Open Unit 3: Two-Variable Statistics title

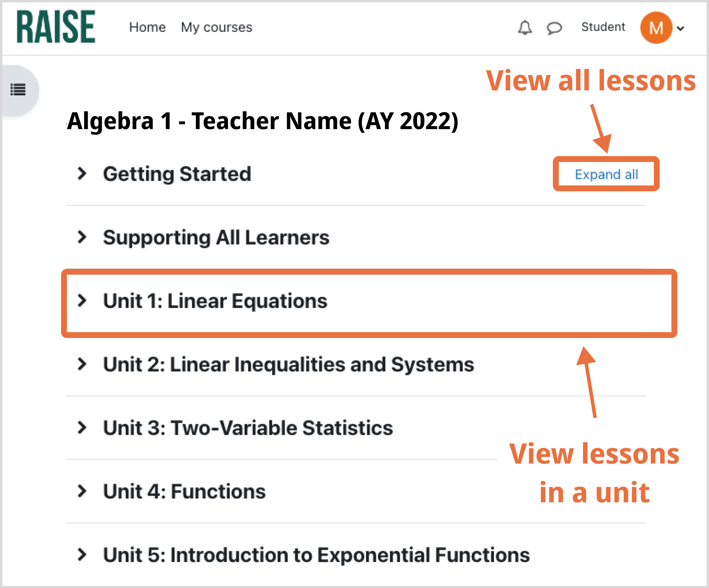click(248, 428)
